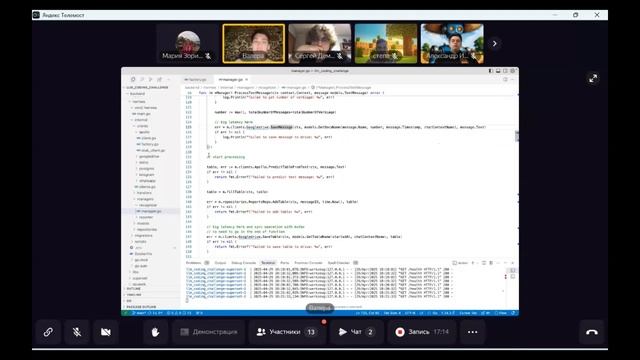The image size is (640, 360).
Task: Open the Debug Console panel tab
Action: [x=244, y=263]
